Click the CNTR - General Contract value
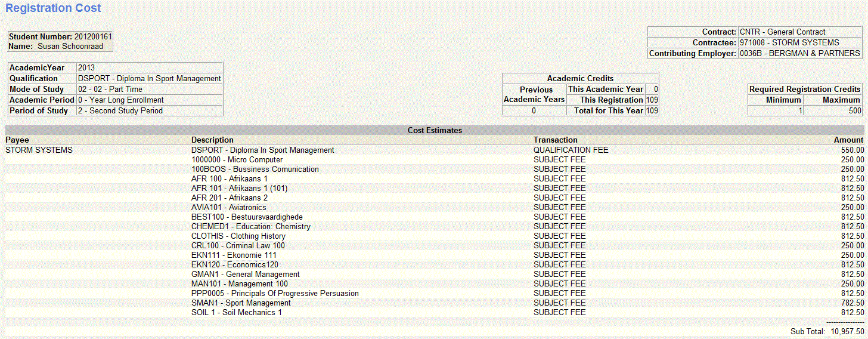The width and height of the screenshot is (868, 339). pos(783,32)
